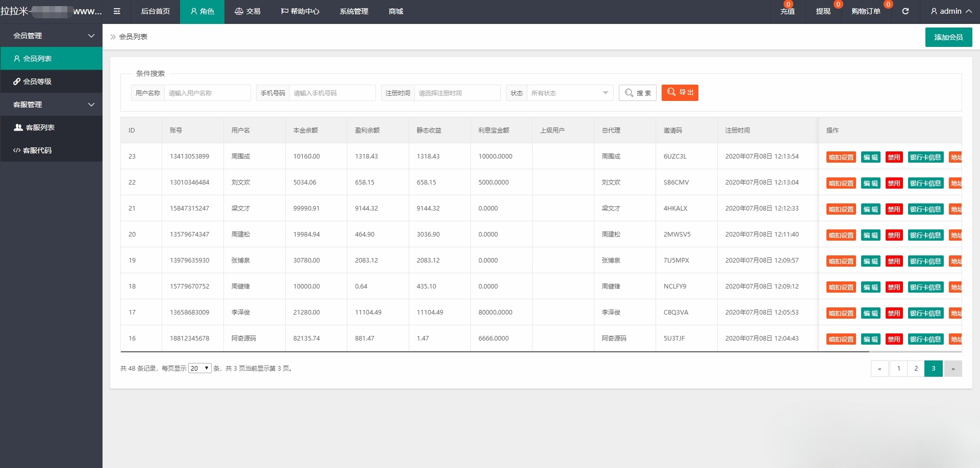Click the export icon on the 导出 button
This screenshot has height=468, width=980.
click(x=670, y=92)
